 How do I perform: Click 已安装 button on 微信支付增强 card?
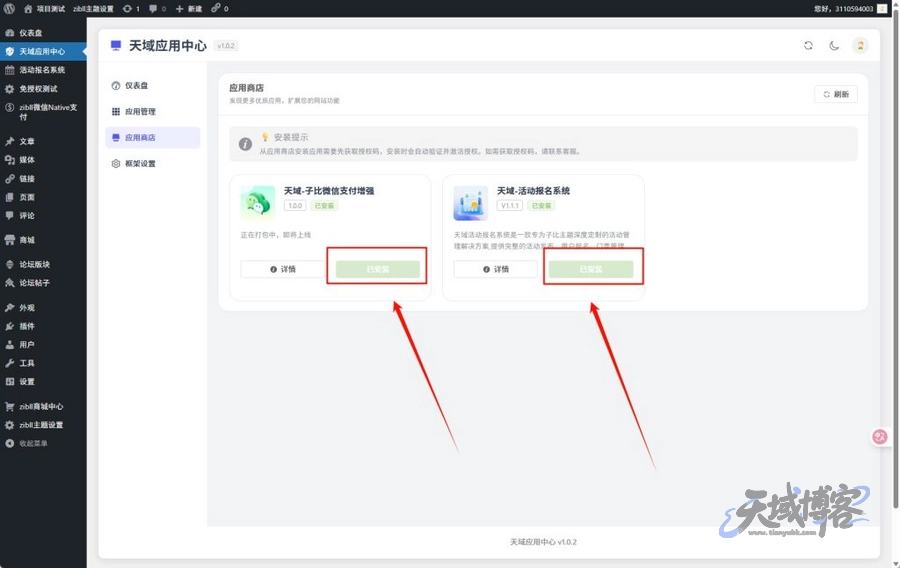[378, 269]
